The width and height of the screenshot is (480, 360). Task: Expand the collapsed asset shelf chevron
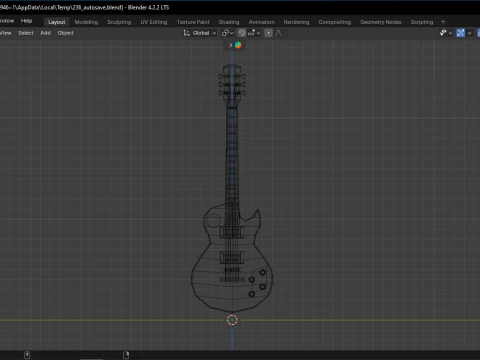coord(231,45)
